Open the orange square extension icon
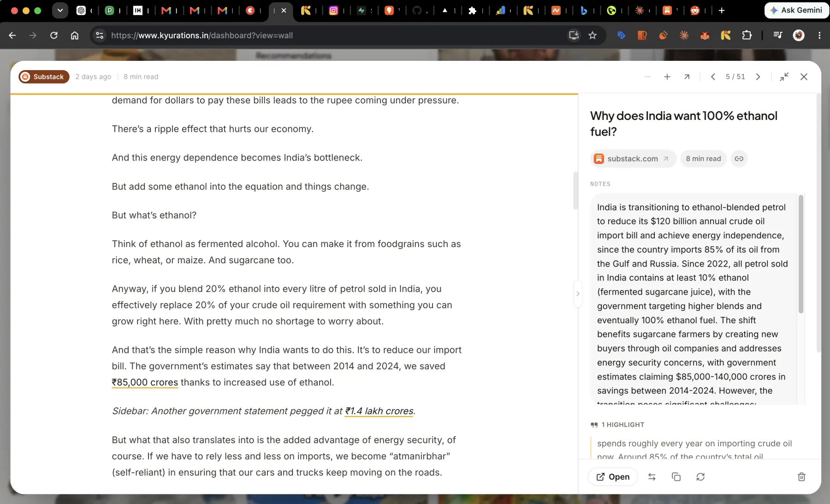This screenshot has height=504, width=830. point(642,36)
